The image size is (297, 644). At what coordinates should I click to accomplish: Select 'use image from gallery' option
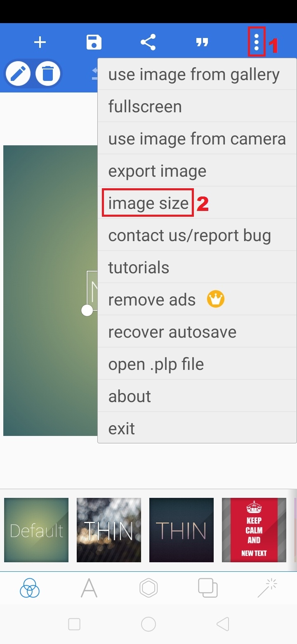click(x=194, y=75)
